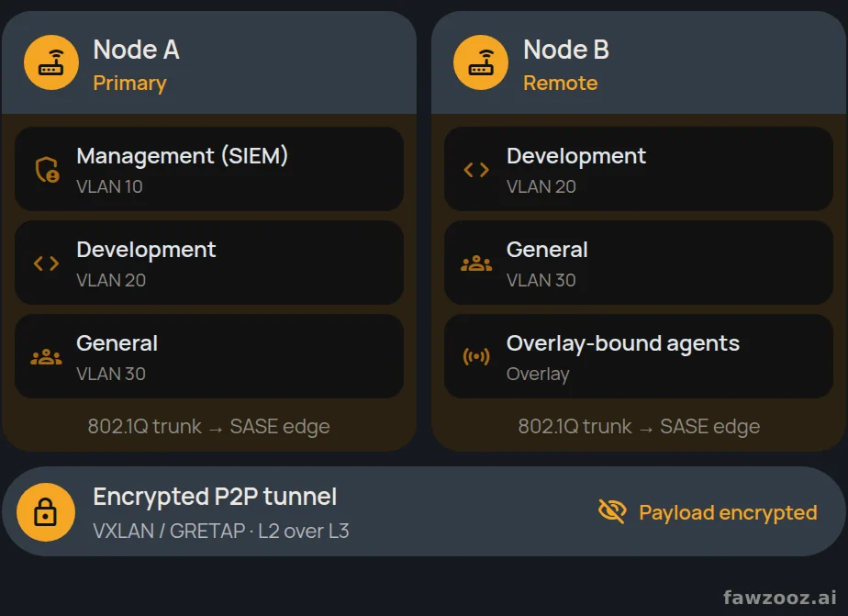Click the Node B router icon
Viewport: 848px width, 616px height.
(x=481, y=62)
